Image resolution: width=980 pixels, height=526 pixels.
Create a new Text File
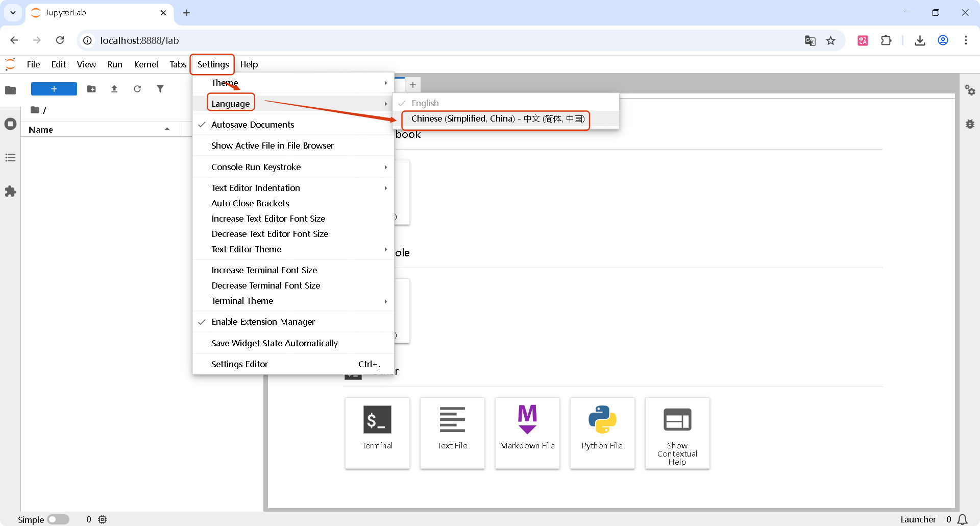[452, 433]
